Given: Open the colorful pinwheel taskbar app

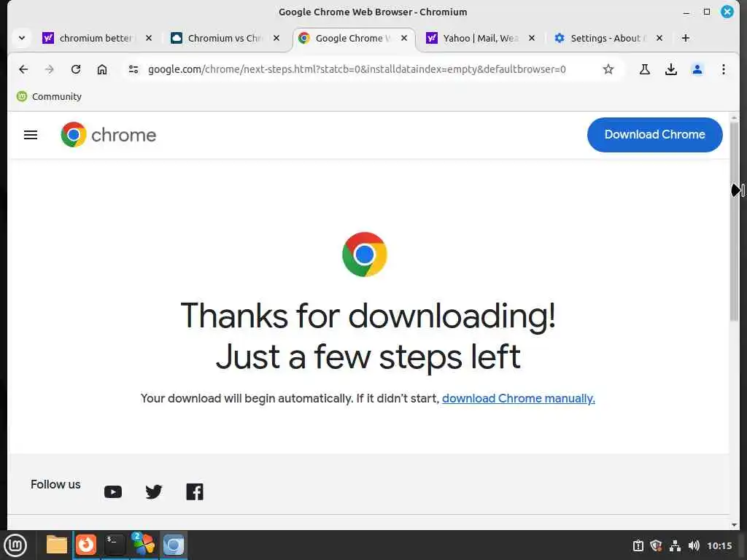Looking at the screenshot, I should coord(144,545).
